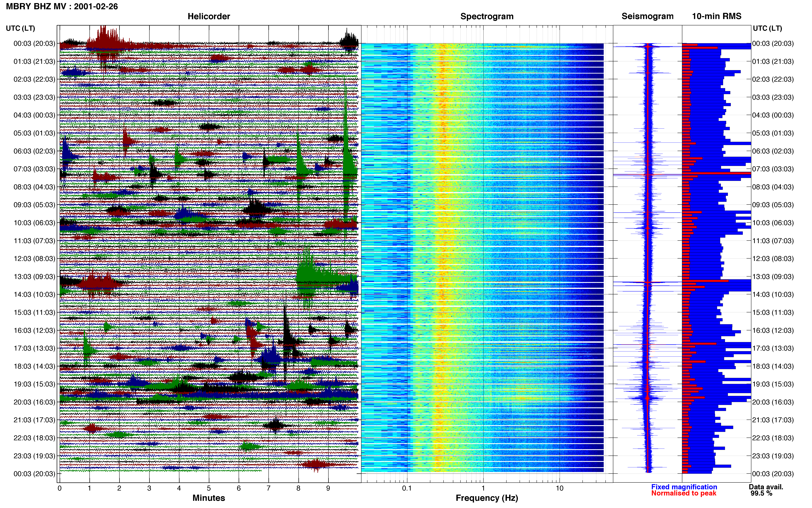Click left time label '06:03 (02:03)'
812x508 pixels.
(34, 151)
